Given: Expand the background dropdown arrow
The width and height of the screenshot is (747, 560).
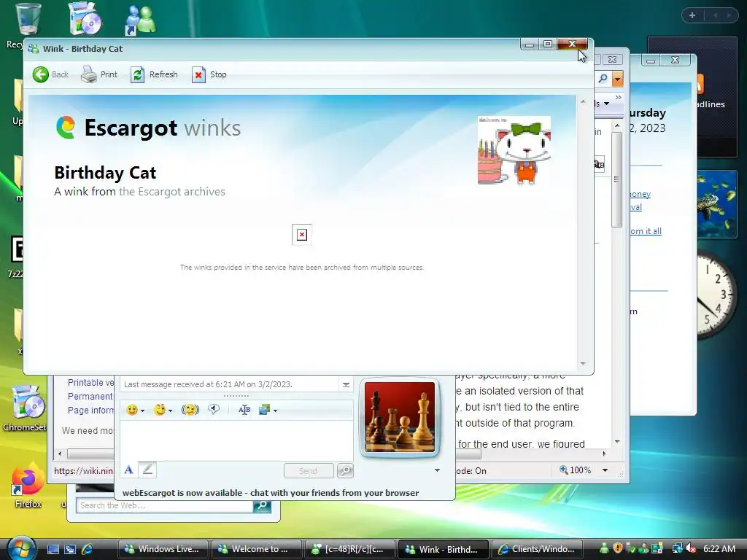Looking at the screenshot, I should tap(275, 411).
